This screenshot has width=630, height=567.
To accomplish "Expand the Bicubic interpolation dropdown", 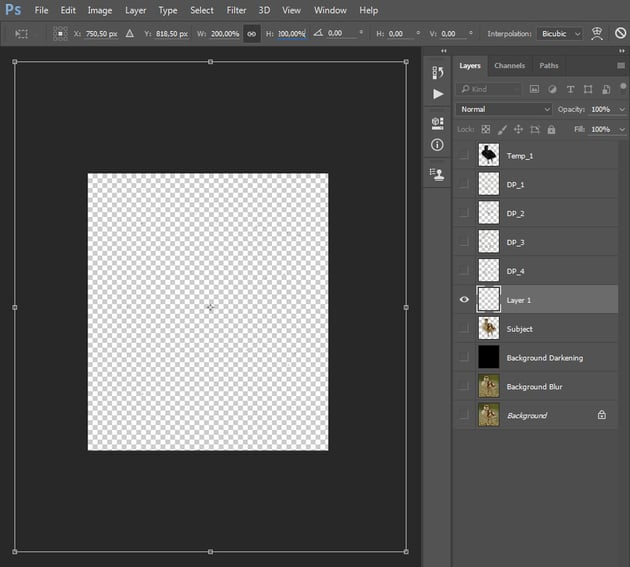I will (558, 33).
